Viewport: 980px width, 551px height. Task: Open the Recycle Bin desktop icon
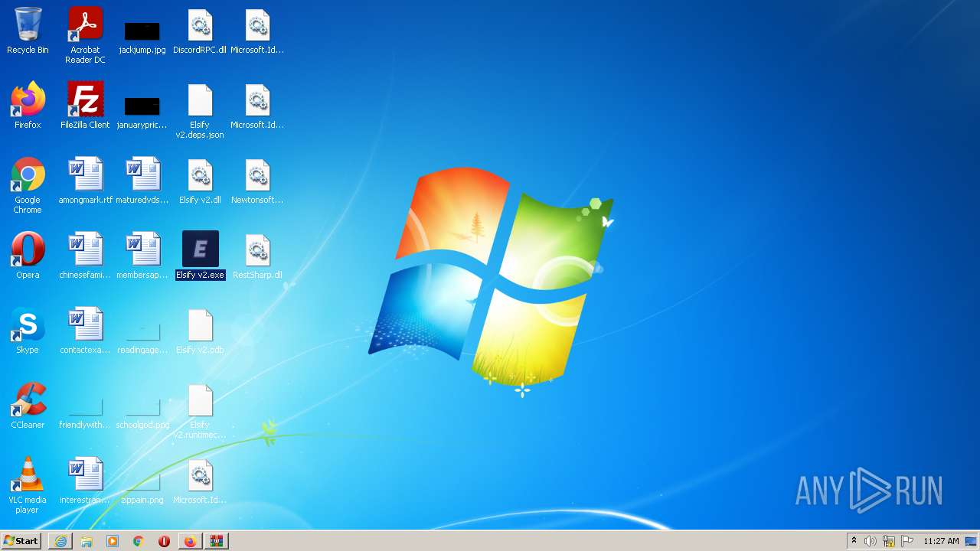point(28,31)
